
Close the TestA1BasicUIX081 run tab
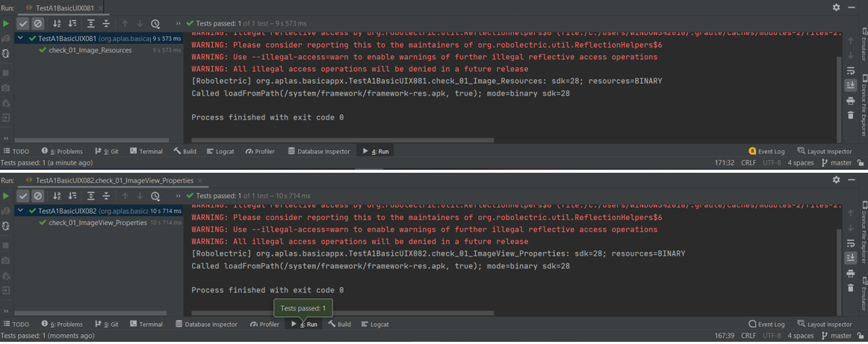tap(101, 7)
